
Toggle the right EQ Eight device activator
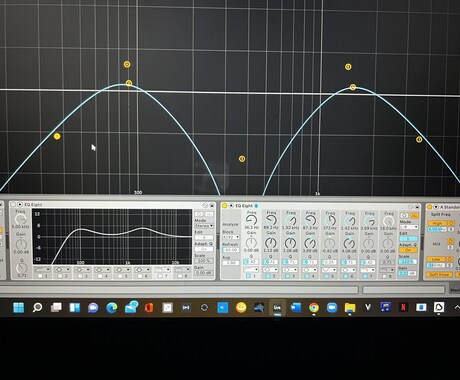(224, 206)
